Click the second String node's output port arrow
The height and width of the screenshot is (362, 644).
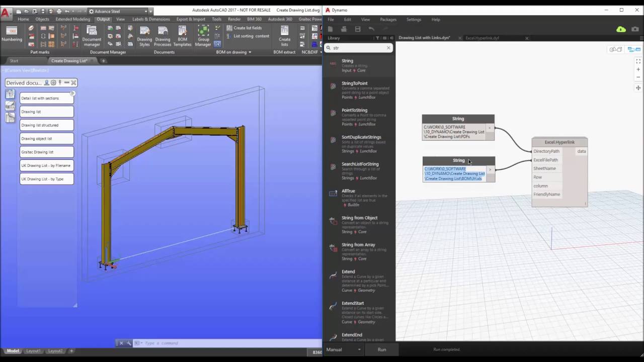point(490,169)
